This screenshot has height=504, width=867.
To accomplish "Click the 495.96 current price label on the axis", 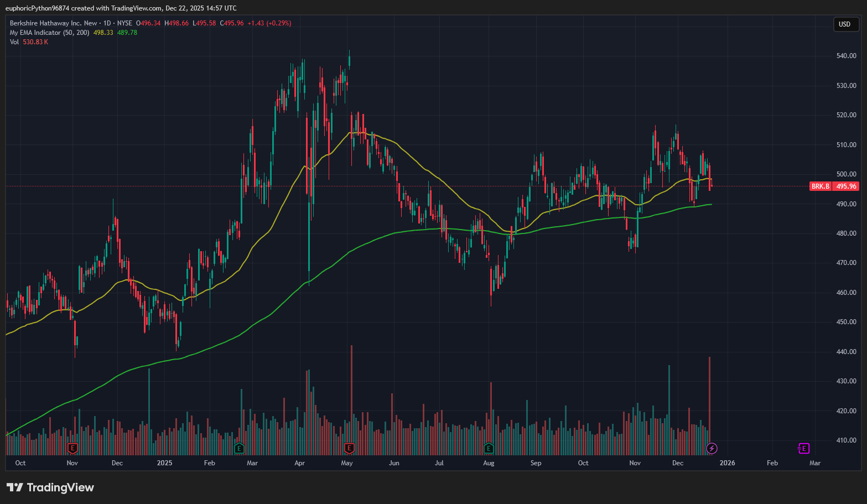I will pos(846,186).
